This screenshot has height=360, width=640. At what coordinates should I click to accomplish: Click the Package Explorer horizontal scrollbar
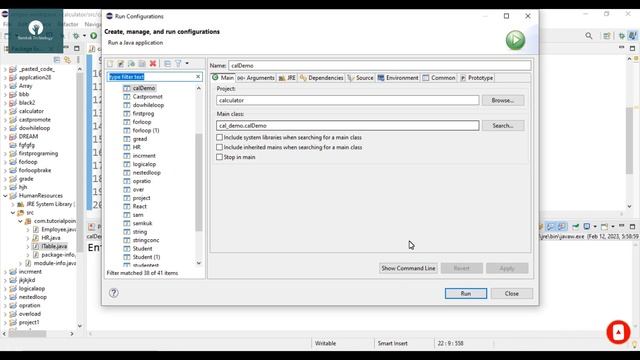point(28,334)
